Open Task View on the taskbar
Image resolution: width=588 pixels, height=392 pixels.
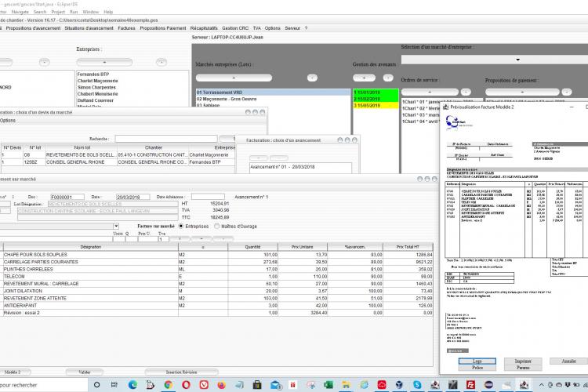[114, 384]
